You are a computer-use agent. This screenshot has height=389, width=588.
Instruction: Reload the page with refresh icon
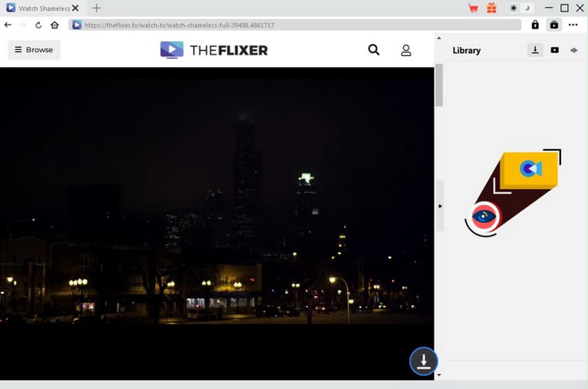point(39,25)
